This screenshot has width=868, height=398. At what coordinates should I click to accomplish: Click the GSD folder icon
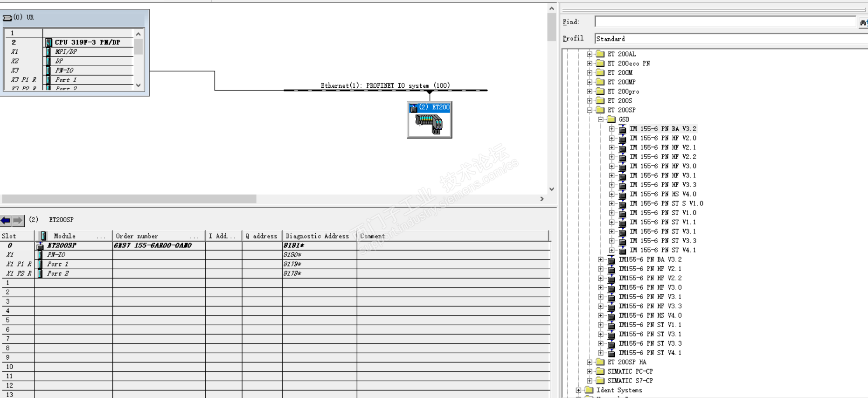(x=611, y=119)
